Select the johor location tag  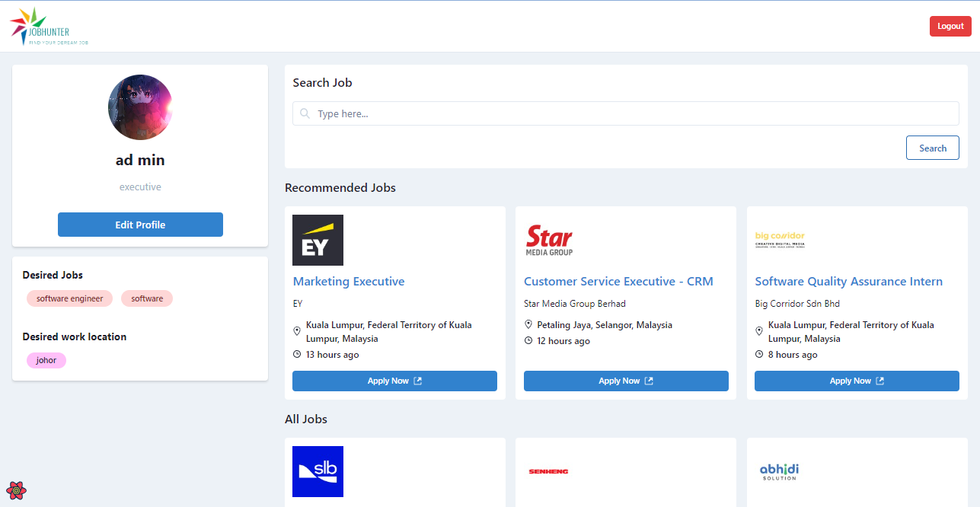(x=46, y=360)
